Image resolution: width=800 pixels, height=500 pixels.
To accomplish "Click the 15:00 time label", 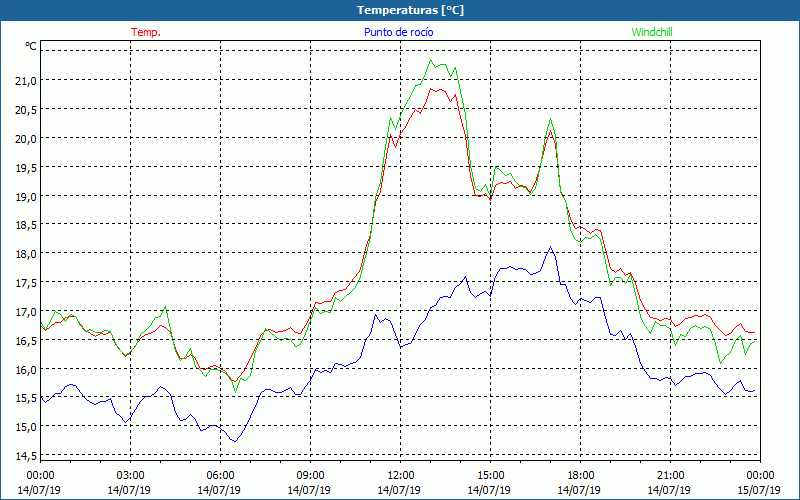I will click(x=490, y=476).
